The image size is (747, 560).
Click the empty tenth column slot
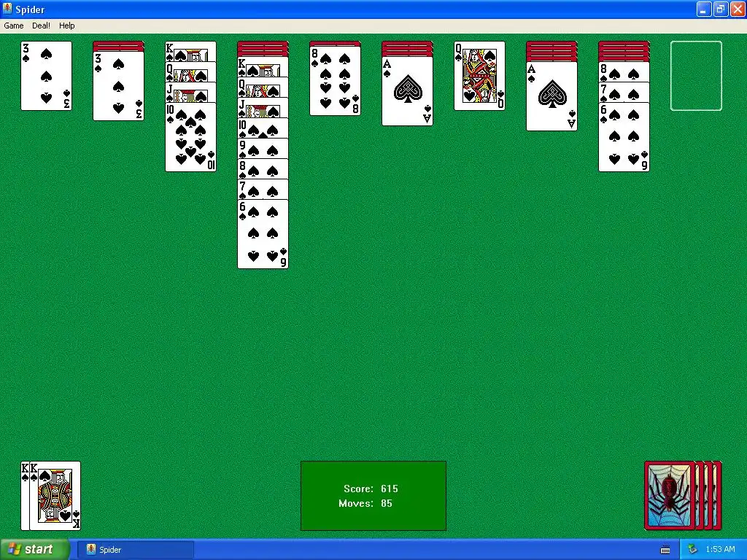pyautogui.click(x=696, y=76)
